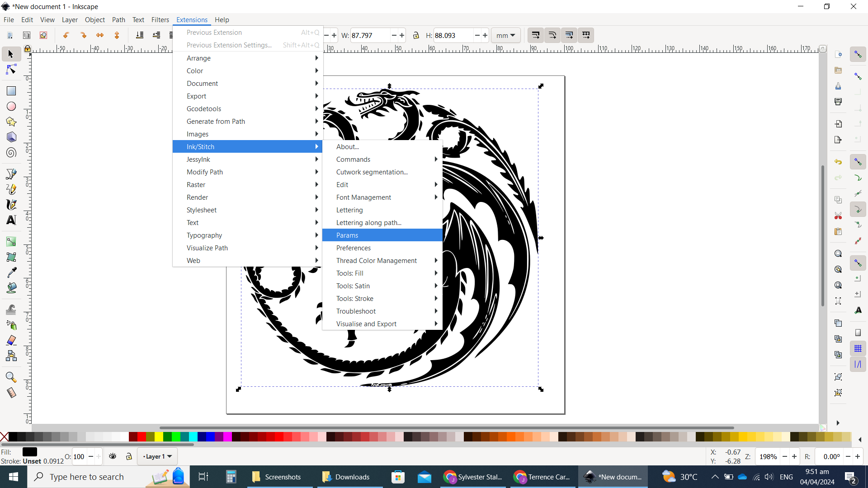The width and height of the screenshot is (868, 488).
Task: Choose Cutwork segmentation menu entry
Action: (x=382, y=172)
